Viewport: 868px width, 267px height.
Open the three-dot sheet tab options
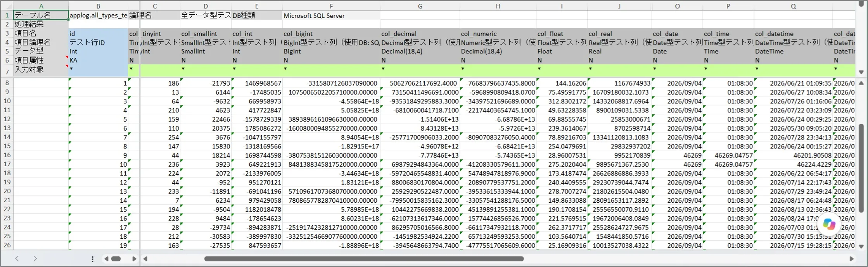click(92, 259)
